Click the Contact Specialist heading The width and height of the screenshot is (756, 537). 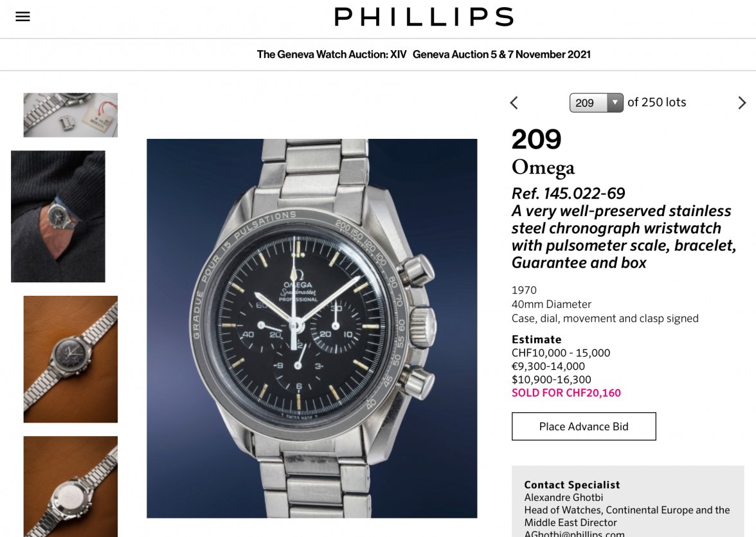[x=572, y=485]
